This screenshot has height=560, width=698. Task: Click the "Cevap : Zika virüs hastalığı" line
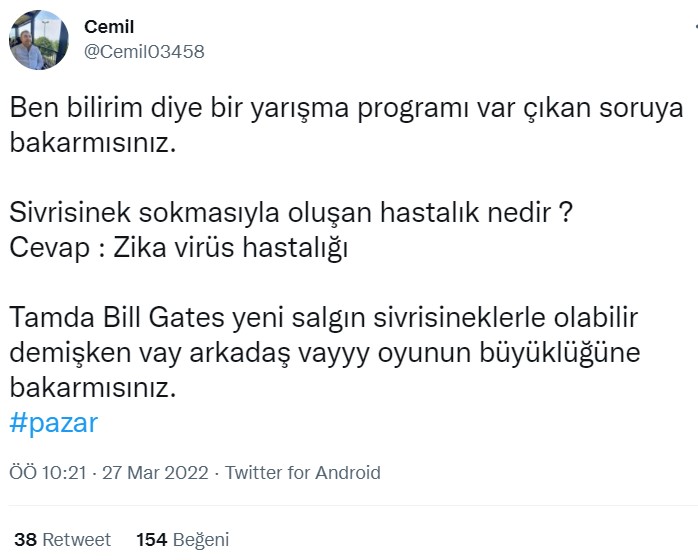[178, 248]
